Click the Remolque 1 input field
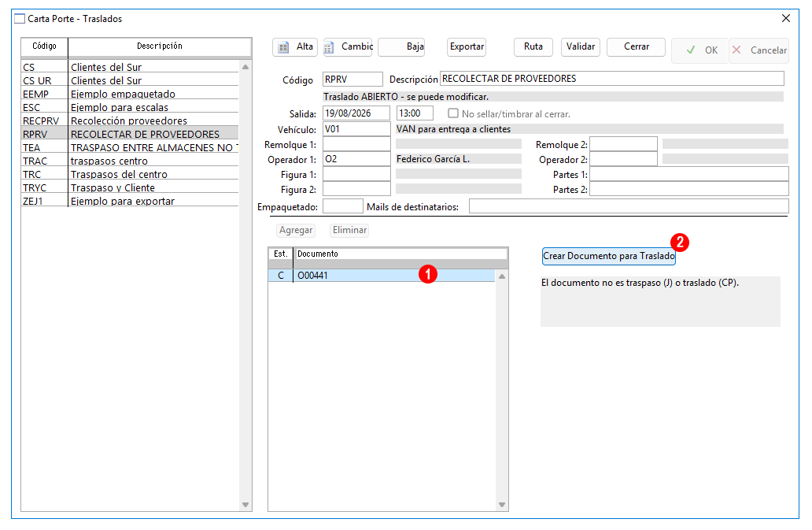The width and height of the screenshot is (812, 530). coord(356,144)
